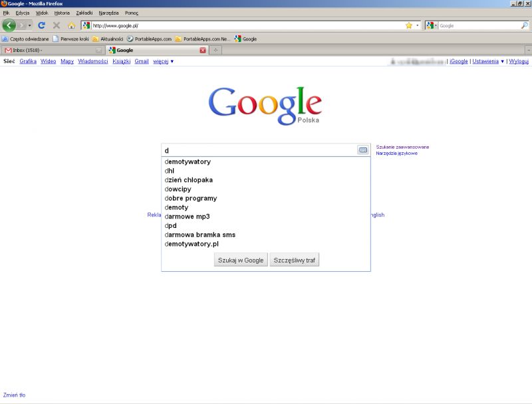Click the grayed Forward arrow button
This screenshot has height=404, width=532.
(21, 25)
